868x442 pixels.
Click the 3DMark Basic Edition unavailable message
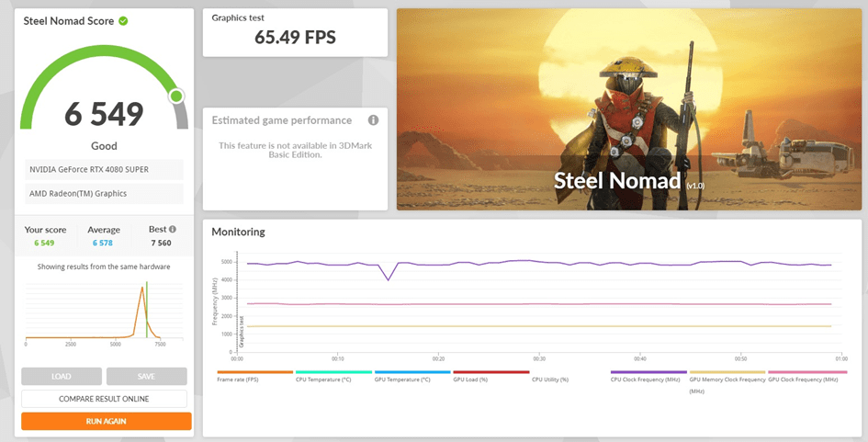point(295,150)
